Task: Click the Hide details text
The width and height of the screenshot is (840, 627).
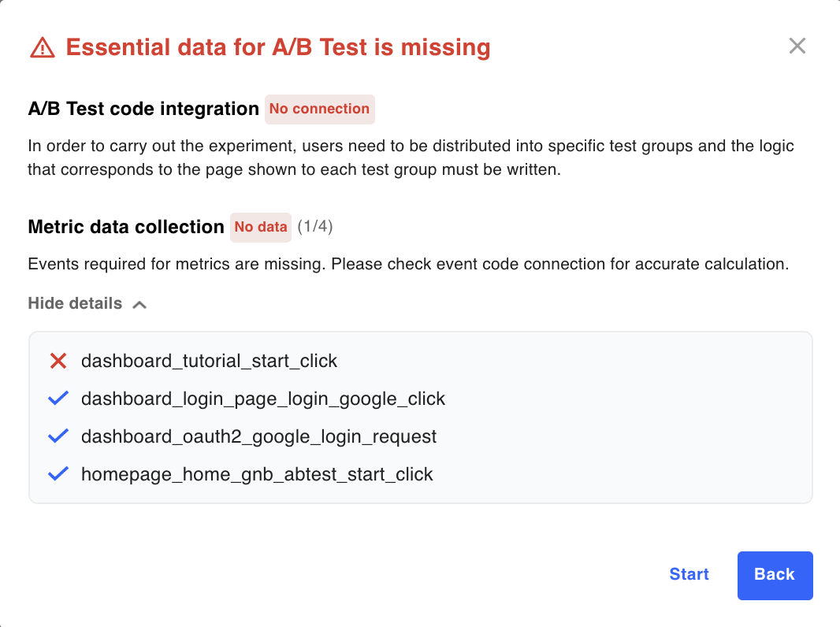Action: pyautogui.click(x=75, y=304)
